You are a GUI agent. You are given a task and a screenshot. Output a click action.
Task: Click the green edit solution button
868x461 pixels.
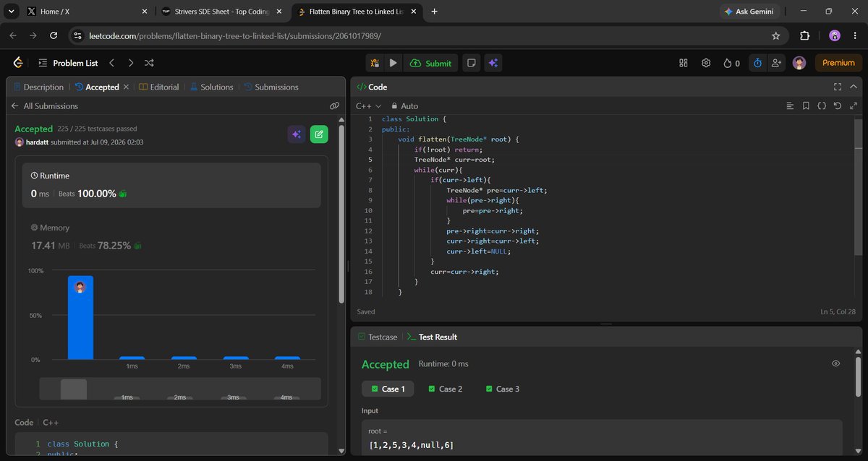click(319, 134)
